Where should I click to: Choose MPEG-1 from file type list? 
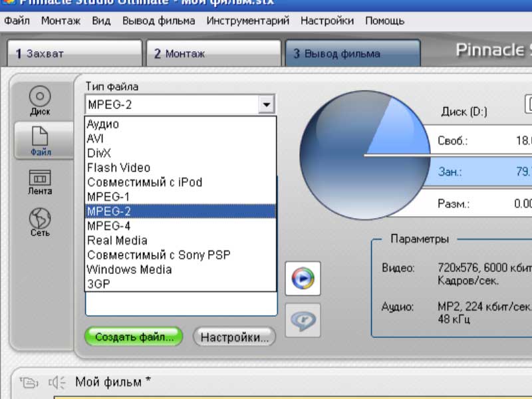point(180,197)
